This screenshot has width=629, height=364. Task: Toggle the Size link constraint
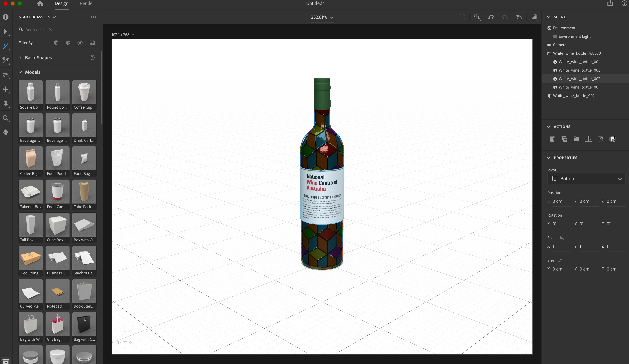coord(560,260)
